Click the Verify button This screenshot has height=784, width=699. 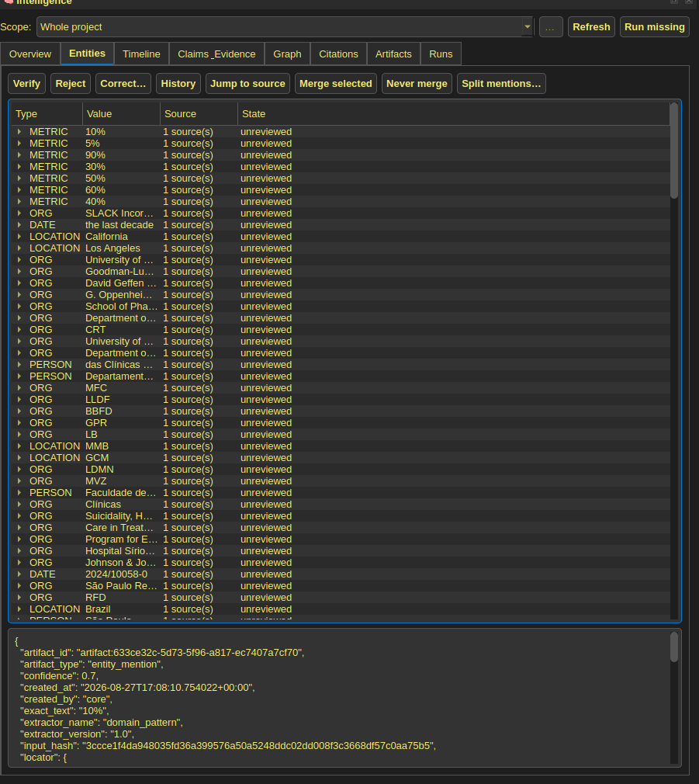tap(26, 84)
